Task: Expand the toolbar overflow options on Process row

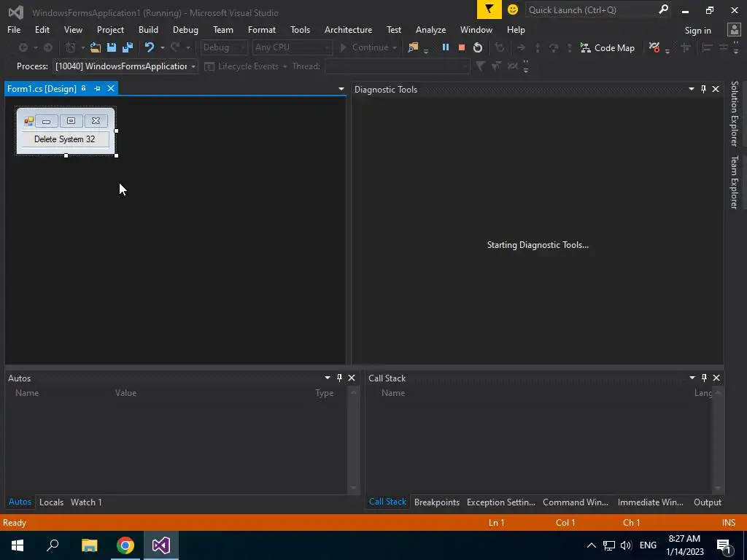Action: click(526, 66)
